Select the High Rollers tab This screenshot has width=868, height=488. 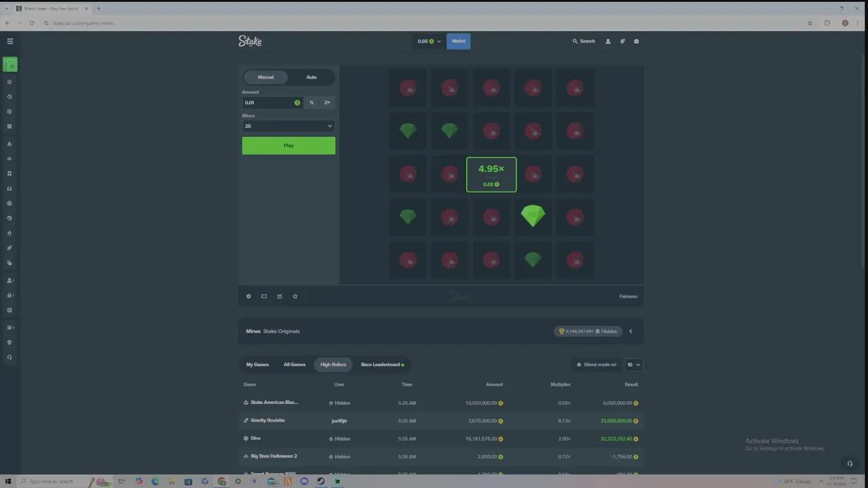point(333,365)
